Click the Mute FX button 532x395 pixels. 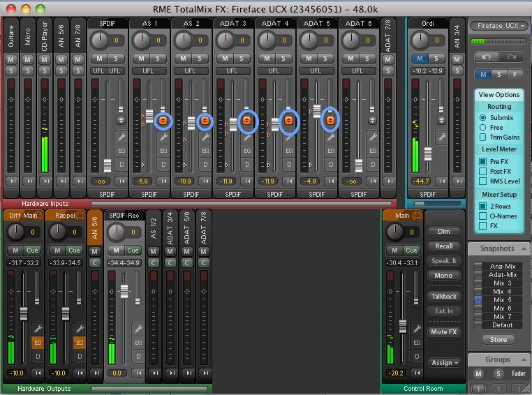(444, 332)
